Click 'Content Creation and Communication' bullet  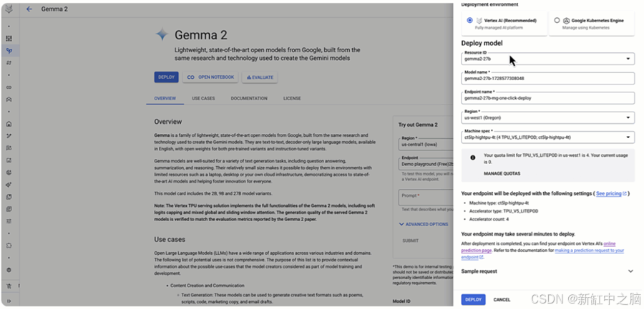(x=208, y=286)
